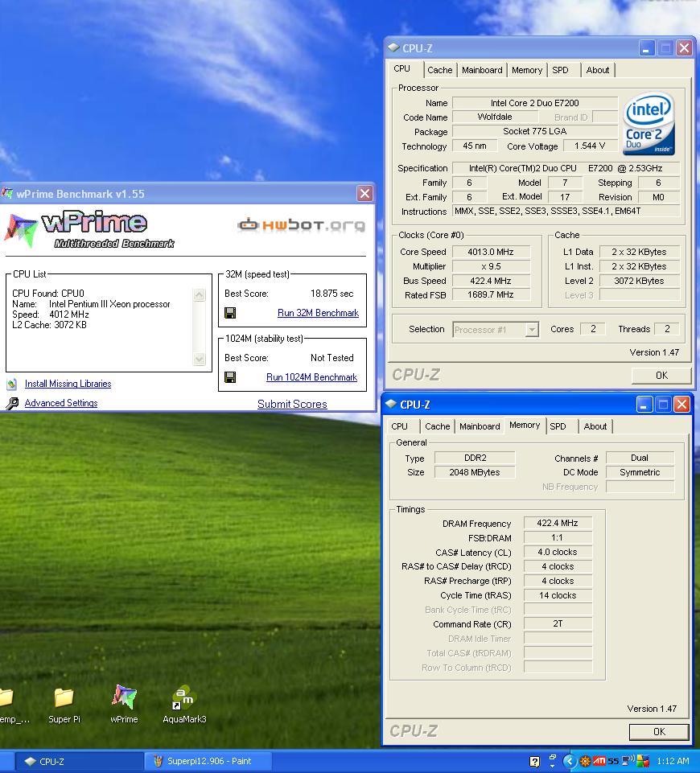Click OK in lower CPU-Z memory window

(659, 732)
